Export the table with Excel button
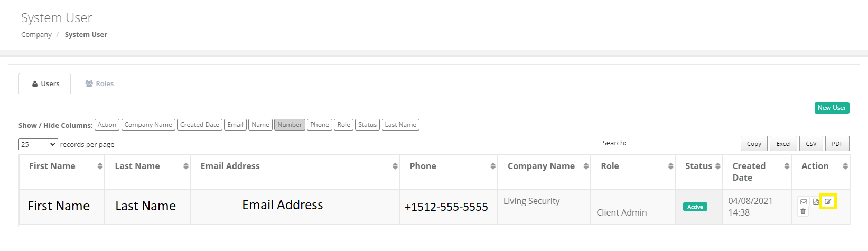The height and width of the screenshot is (251, 868). tap(783, 144)
